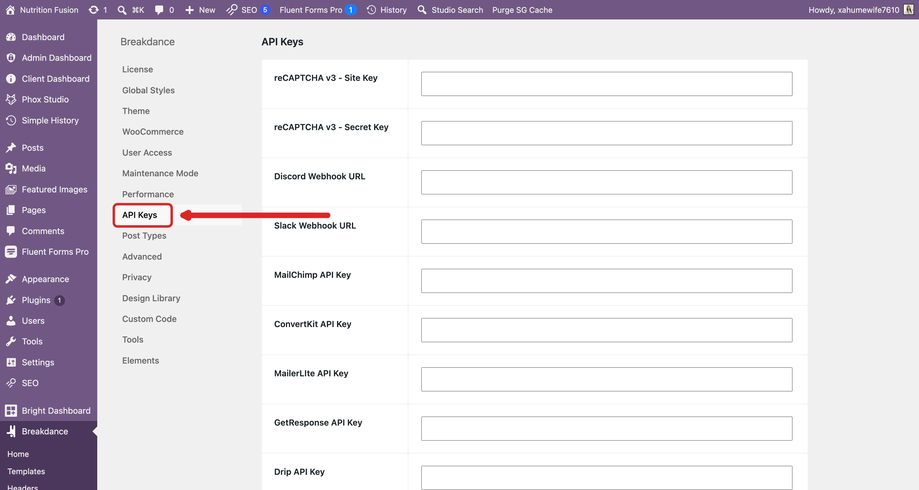Focus the Drip API Key field

coord(607,478)
